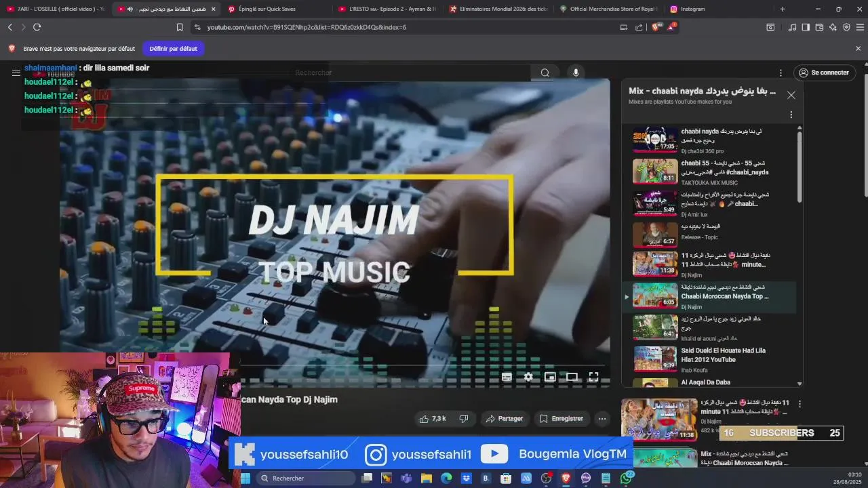
Task: Dislike the video with thumbs down
Action: (x=464, y=419)
